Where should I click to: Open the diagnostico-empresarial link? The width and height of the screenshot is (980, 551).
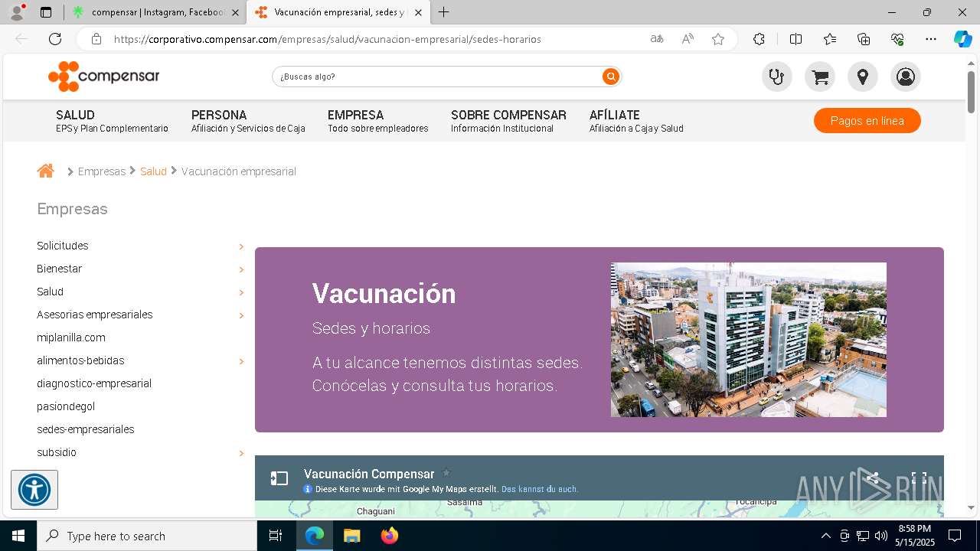pos(94,383)
